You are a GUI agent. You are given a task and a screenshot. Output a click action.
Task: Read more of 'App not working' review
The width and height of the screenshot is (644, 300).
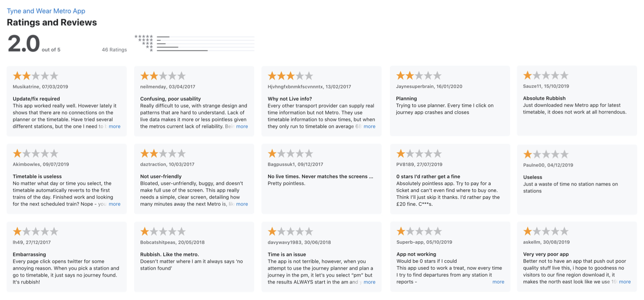(498, 282)
